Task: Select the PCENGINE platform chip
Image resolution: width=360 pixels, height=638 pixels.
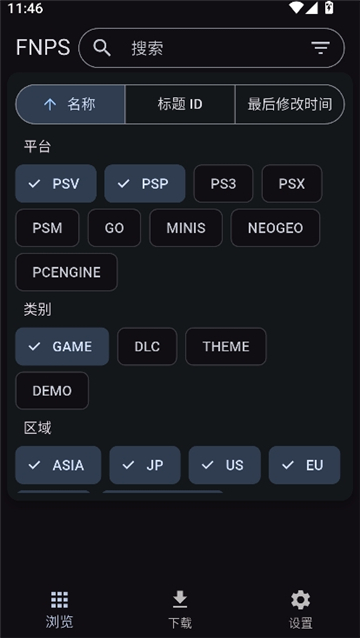Action: [67, 272]
